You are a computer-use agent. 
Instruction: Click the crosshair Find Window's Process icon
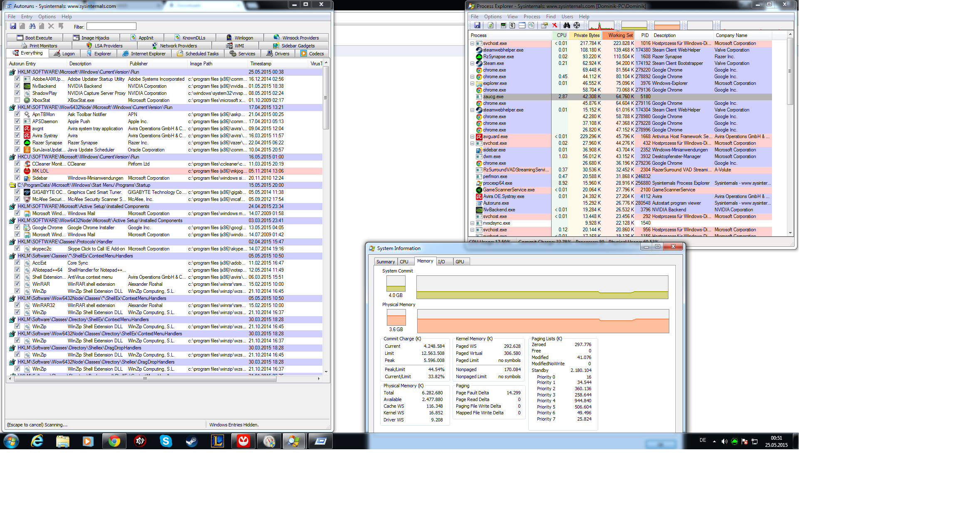pos(577,25)
